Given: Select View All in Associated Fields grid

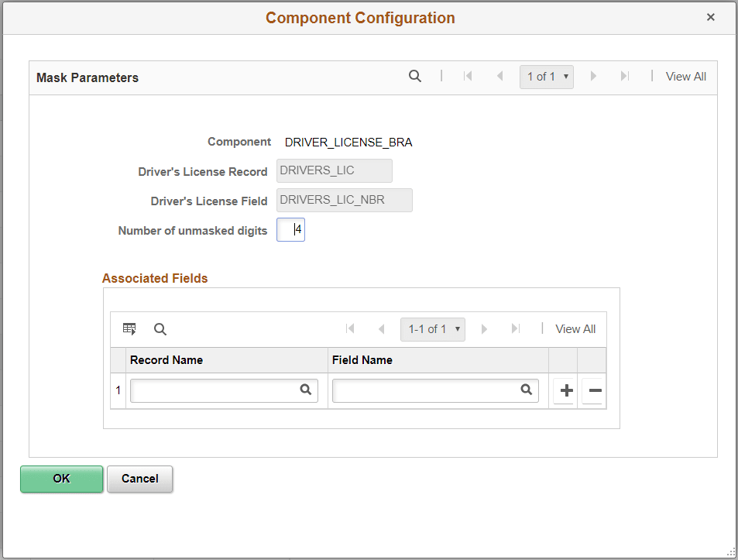Looking at the screenshot, I should [575, 328].
